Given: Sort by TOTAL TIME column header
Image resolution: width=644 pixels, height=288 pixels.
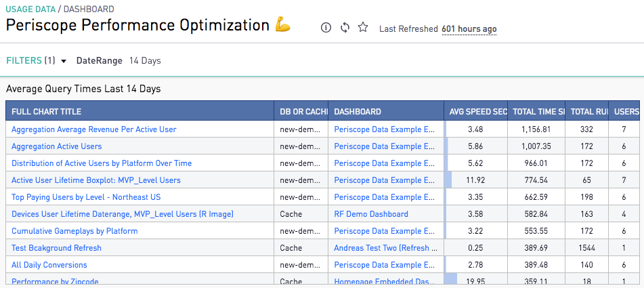Looking at the screenshot, I should pyautogui.click(x=536, y=111).
